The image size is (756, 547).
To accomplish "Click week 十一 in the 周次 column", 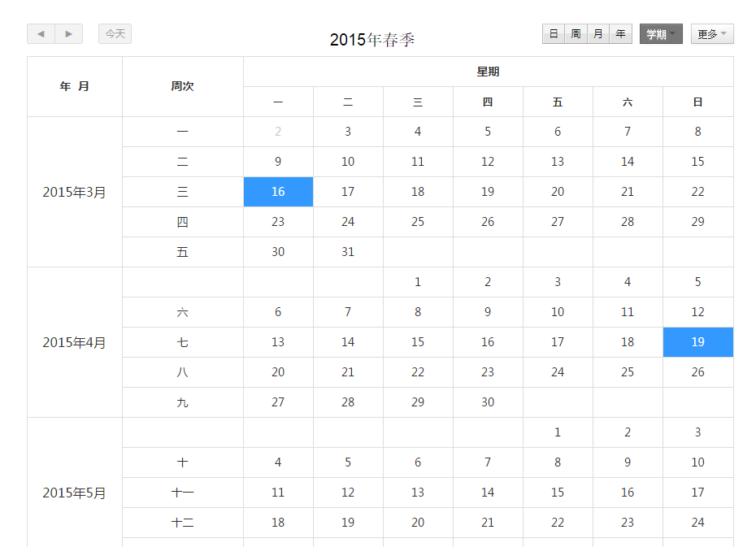I will point(182,493).
